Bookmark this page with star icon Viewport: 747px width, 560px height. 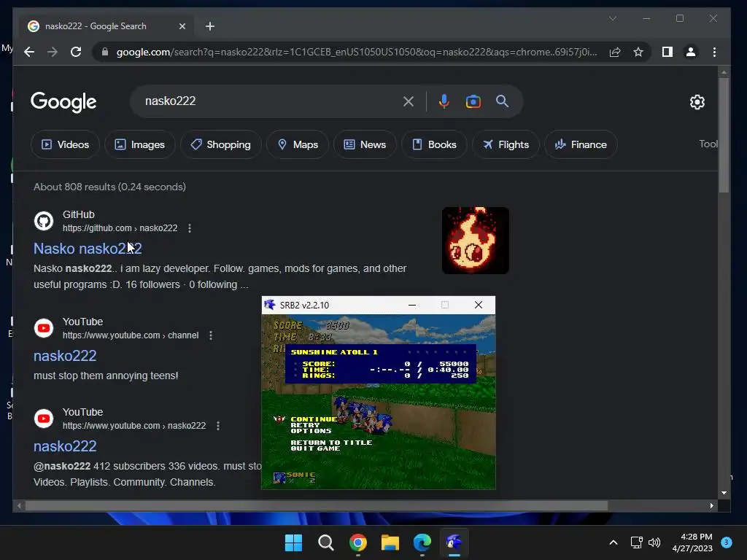(x=638, y=52)
